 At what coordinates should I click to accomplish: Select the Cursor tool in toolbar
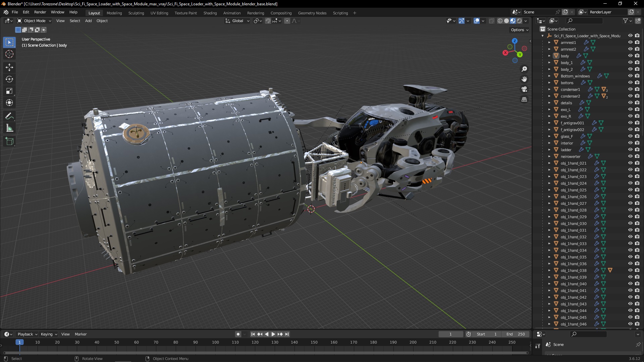(10, 54)
